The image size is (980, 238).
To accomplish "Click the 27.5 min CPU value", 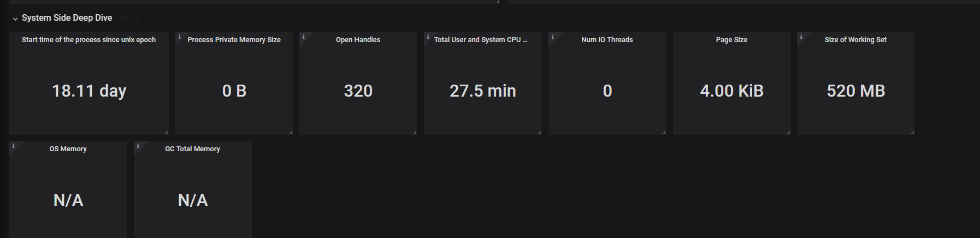I will tap(482, 91).
